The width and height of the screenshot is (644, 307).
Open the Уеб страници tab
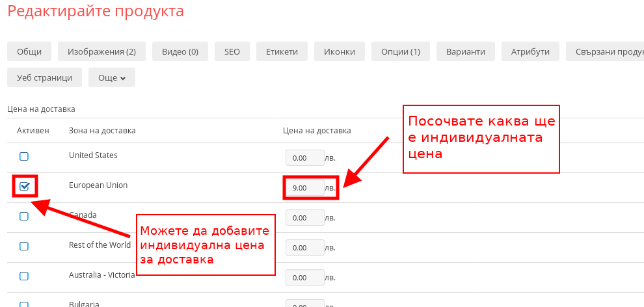click(44, 77)
